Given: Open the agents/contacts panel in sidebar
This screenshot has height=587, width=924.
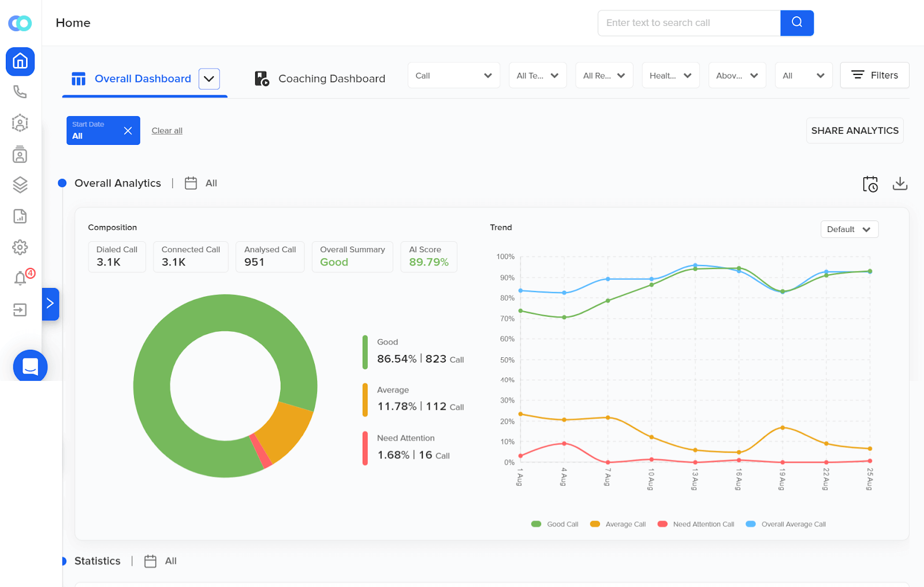Looking at the screenshot, I should [20, 155].
